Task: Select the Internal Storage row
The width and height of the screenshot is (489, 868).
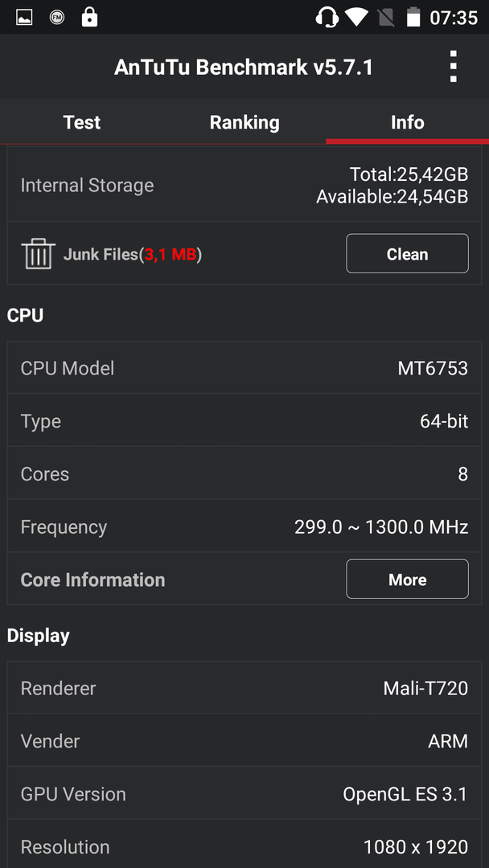Action: point(244,185)
